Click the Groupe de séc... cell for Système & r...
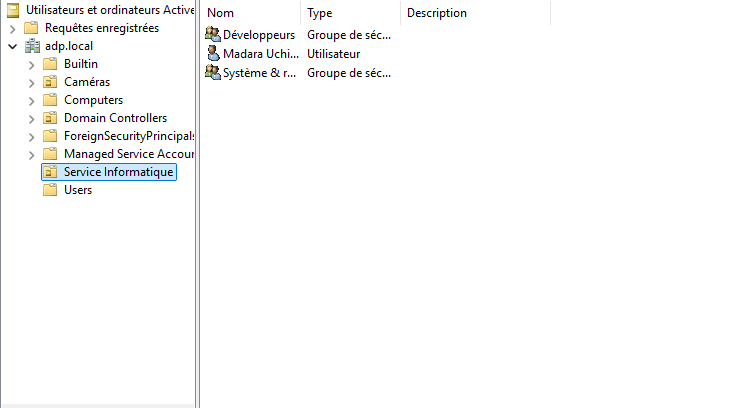The width and height of the screenshot is (751, 408). coord(349,73)
